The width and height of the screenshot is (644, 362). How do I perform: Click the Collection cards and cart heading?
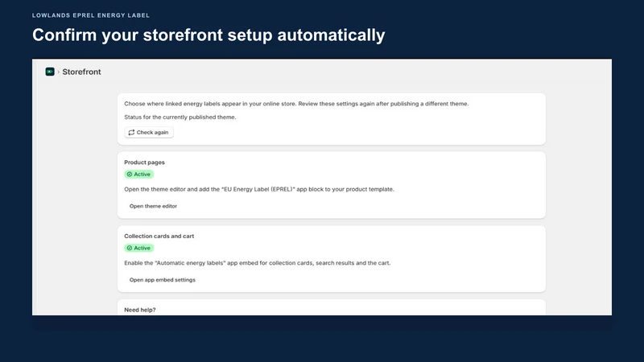click(159, 236)
